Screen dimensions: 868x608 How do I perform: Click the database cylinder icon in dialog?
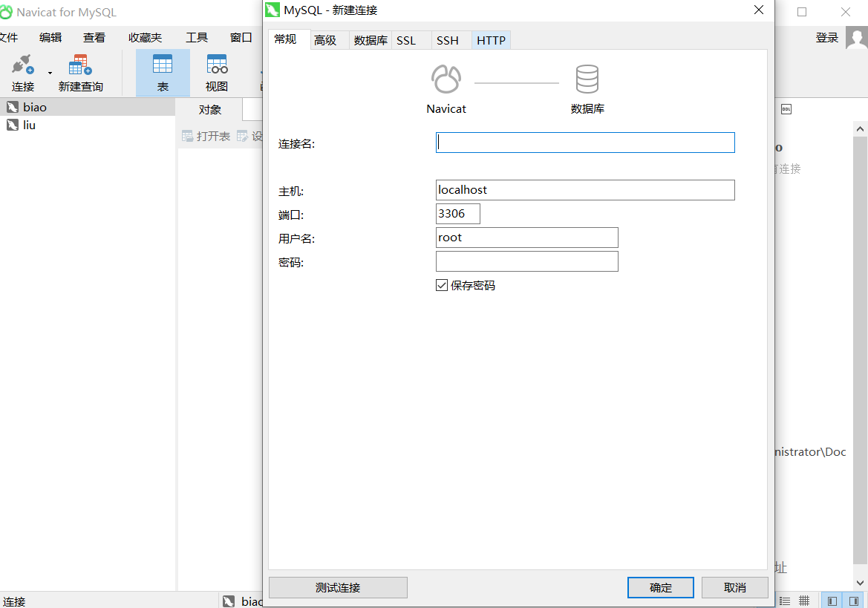click(x=587, y=79)
